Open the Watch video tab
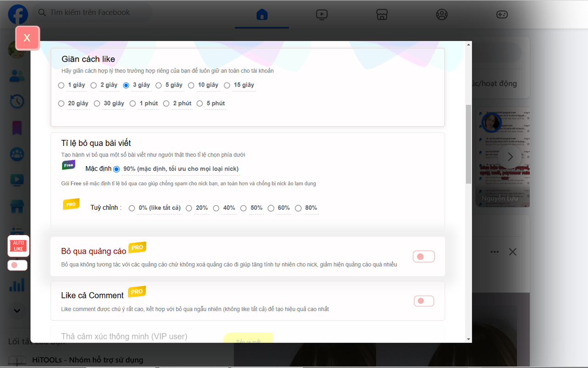This screenshot has height=368, width=588. coord(322,14)
